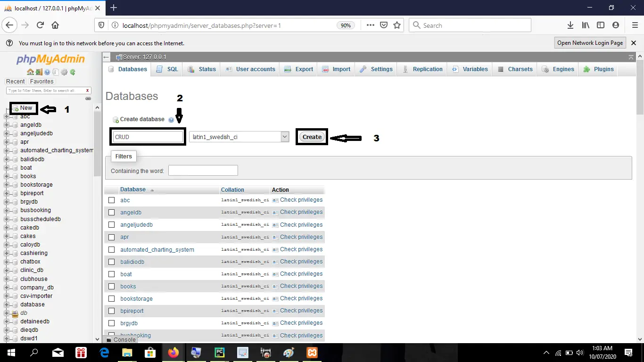Go to the Firefox home page

coord(55,25)
